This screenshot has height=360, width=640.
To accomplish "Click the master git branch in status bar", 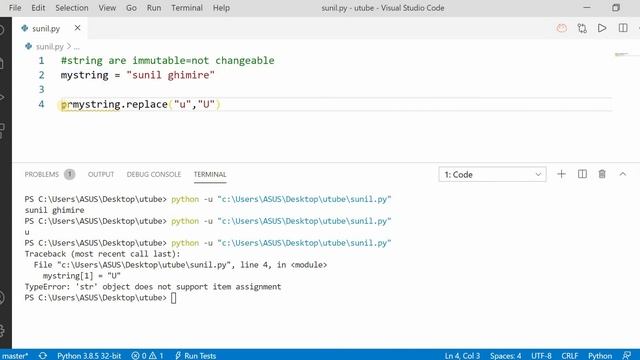I will click(15, 356).
